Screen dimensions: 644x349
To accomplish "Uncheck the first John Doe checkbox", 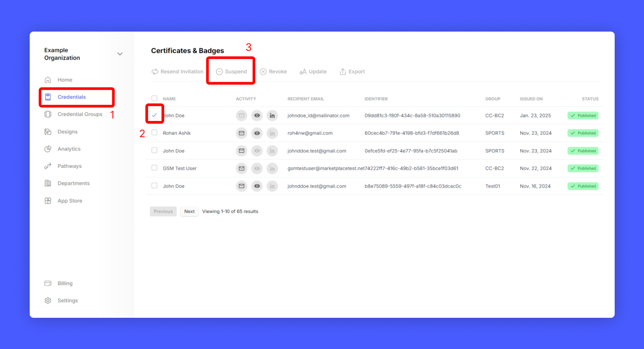I will 154,115.
